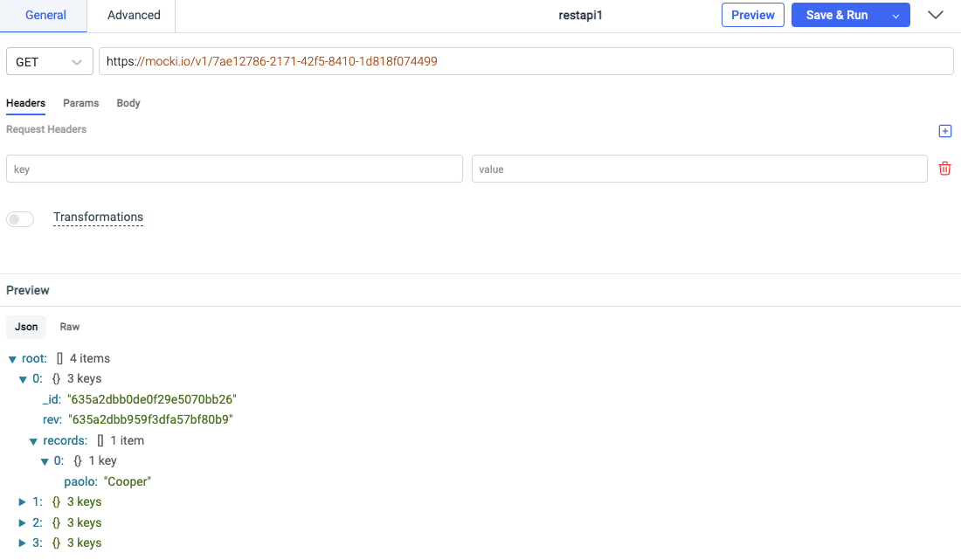Switch to the Advanced tab

click(x=134, y=15)
